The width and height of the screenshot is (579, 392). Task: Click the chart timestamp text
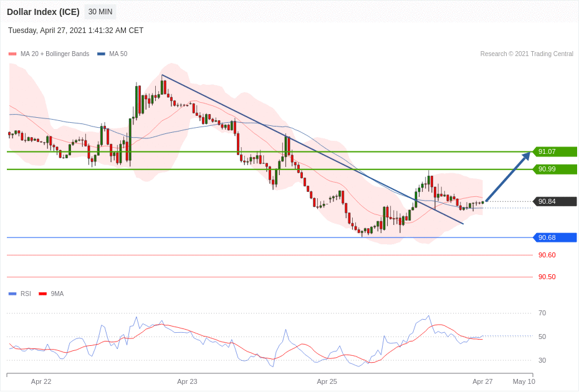click(x=75, y=31)
